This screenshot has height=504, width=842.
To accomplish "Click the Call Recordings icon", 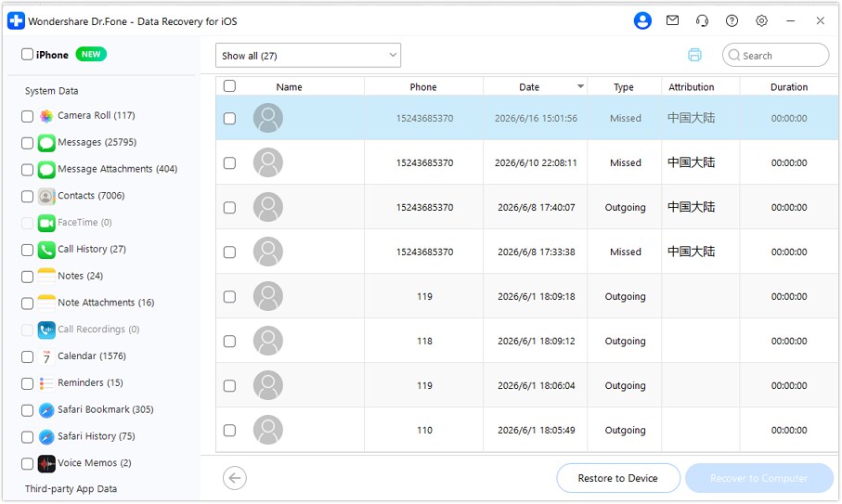I will click(46, 330).
